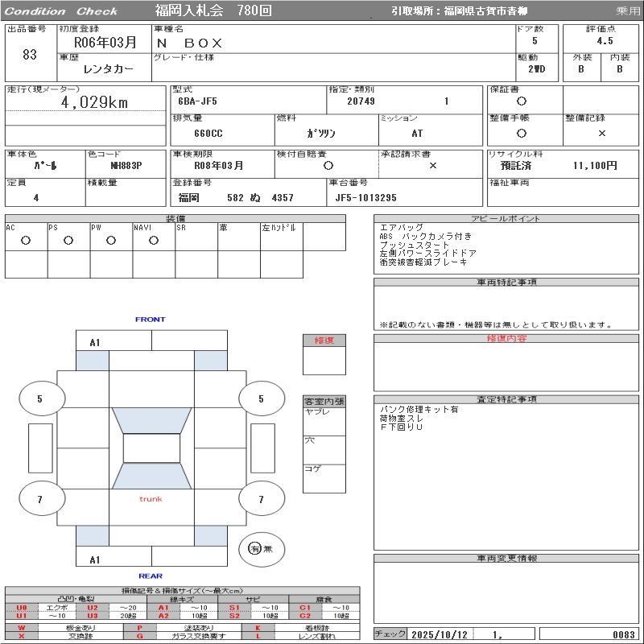Click the circle mark under 保証書
This screenshot has height=644, width=644.
pyautogui.click(x=521, y=101)
